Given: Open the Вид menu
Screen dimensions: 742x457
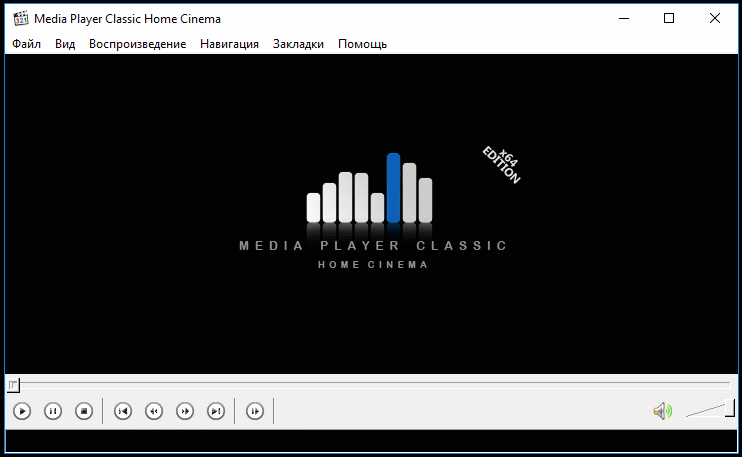Looking at the screenshot, I should pos(65,44).
